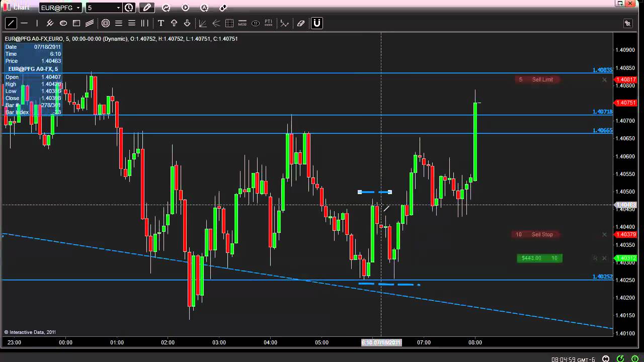This screenshot has height=362, width=644.
Task: Select the up arrow marker tool
Action: (174, 23)
